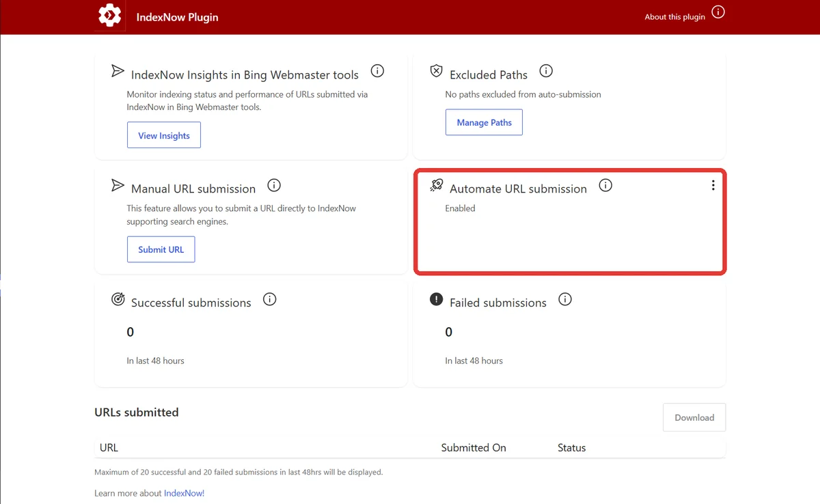Screen dimensions: 820x504
Task: Click the Automate URL submission rocket icon
Action: pyautogui.click(x=436, y=185)
